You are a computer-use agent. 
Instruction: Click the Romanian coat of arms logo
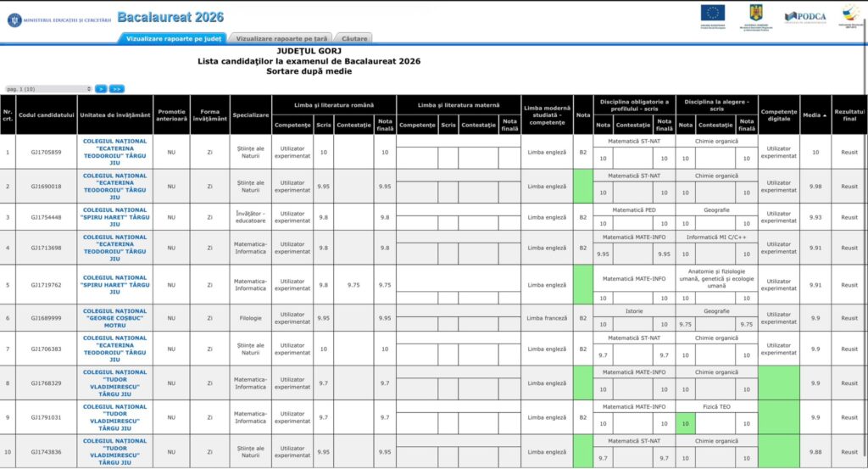coord(755,17)
